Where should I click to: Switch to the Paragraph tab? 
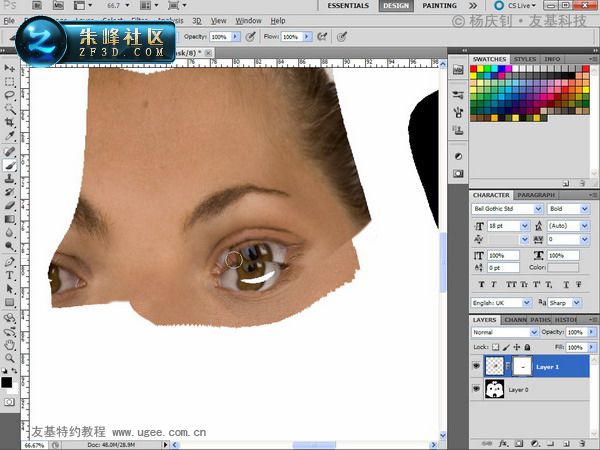[x=536, y=195]
